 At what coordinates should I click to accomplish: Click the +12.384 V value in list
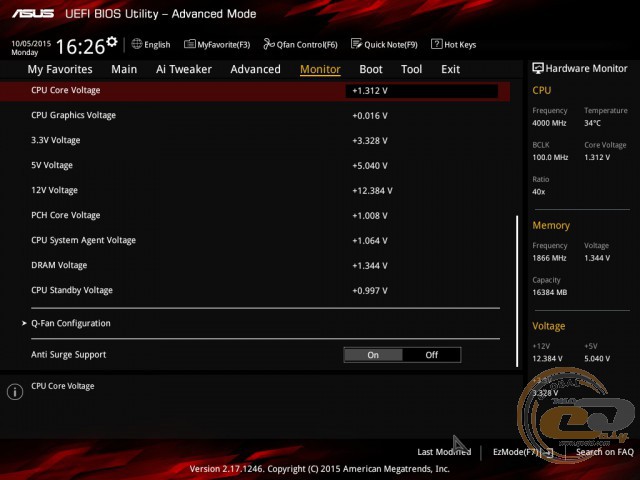(x=372, y=191)
